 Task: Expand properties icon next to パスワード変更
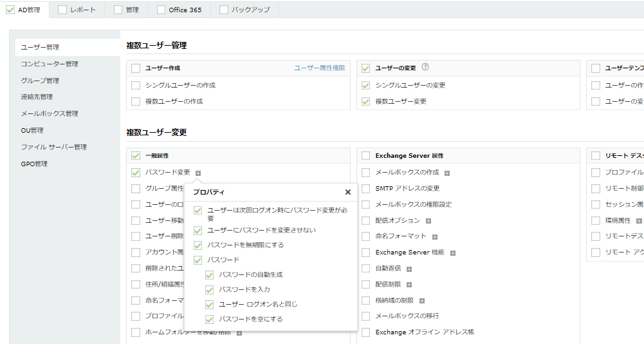199,173
